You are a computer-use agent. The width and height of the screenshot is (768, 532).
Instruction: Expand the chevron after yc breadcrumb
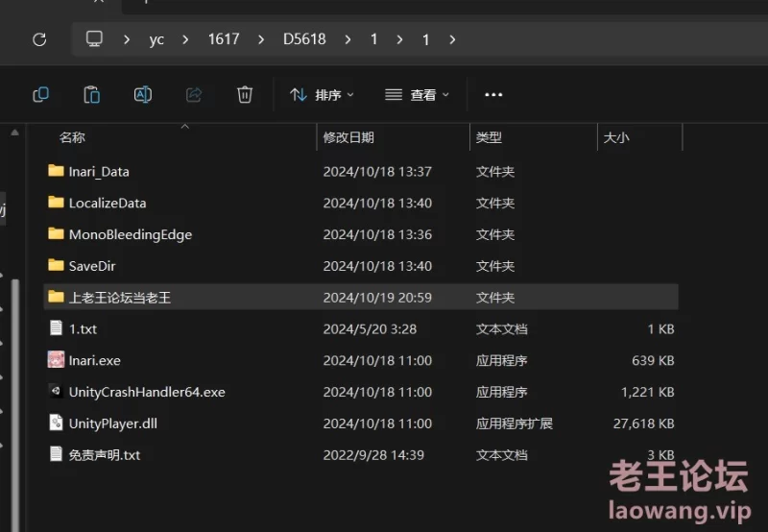[x=185, y=39]
